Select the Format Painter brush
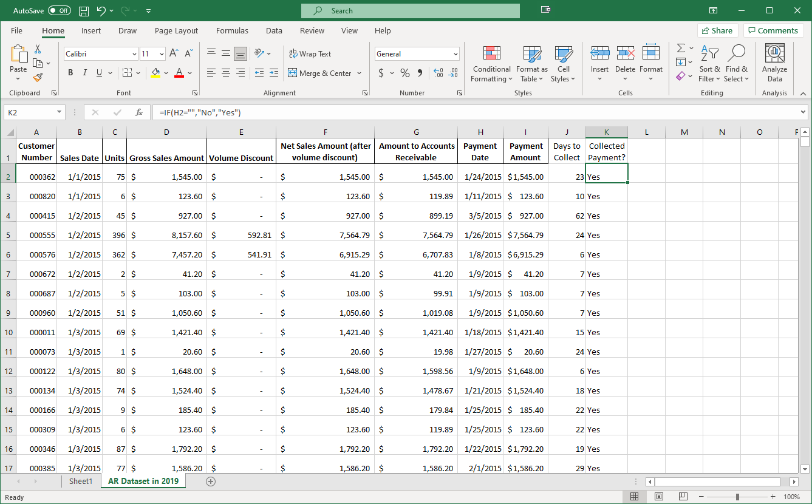The image size is (812, 504). coord(38,77)
